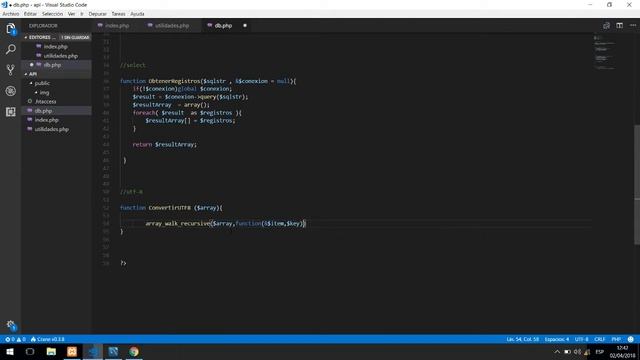
Task: Open the Depurar menu
Action: click(x=98, y=14)
